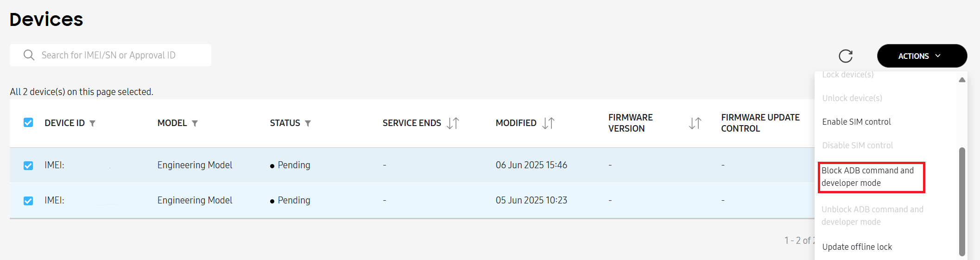The height and width of the screenshot is (260, 980).
Task: Click the Firmware Update Control header
Action: pyautogui.click(x=760, y=123)
